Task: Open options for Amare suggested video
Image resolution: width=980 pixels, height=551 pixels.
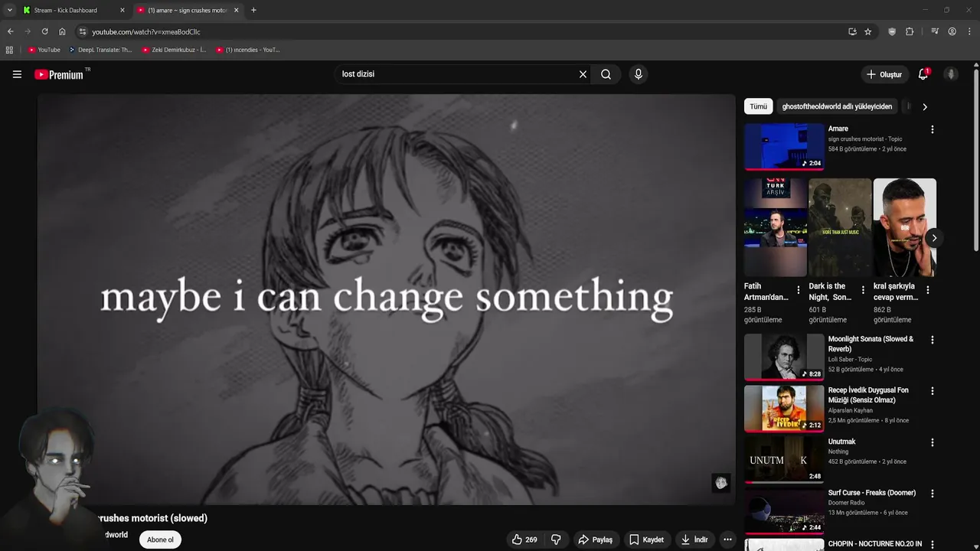Action: click(932, 129)
